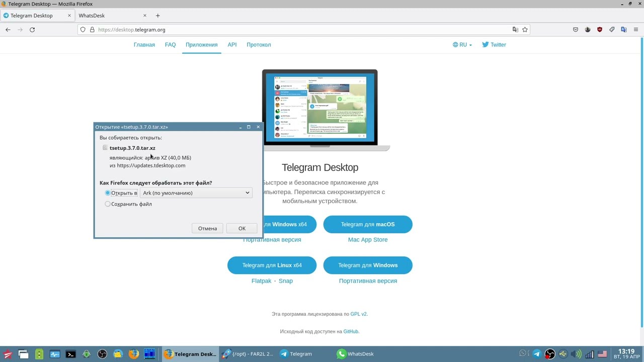The image size is (644, 362).
Task: Open 'Портативная версия' link under lower Windows button
Action: click(368, 281)
